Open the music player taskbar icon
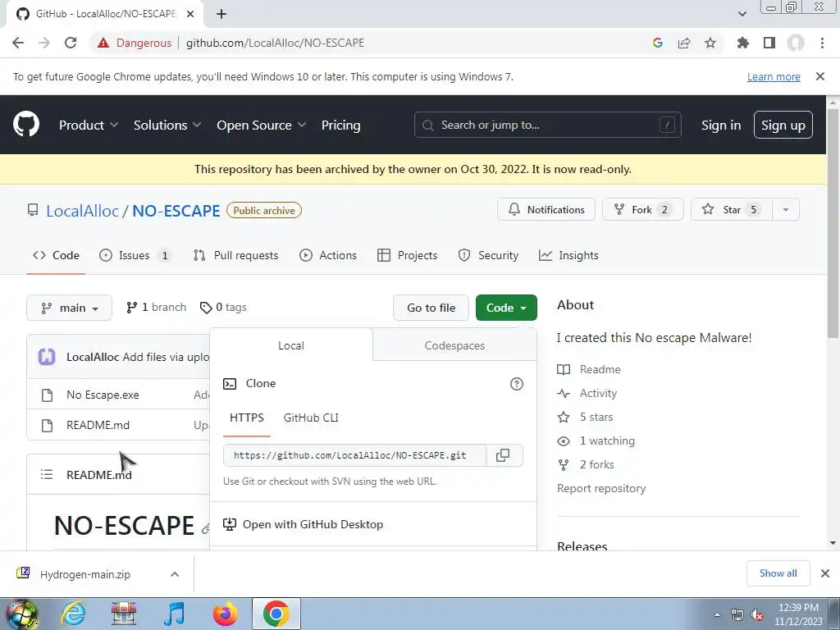Image resolution: width=840 pixels, height=630 pixels. tap(174, 614)
